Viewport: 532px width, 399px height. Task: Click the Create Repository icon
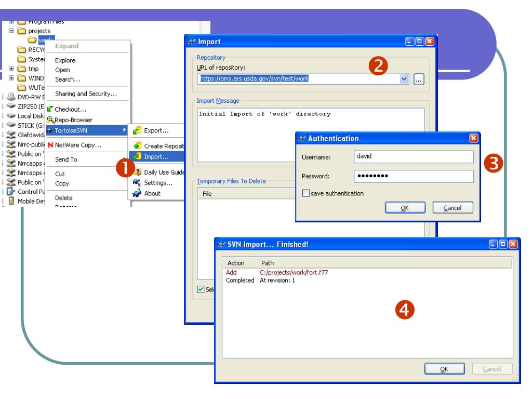pyautogui.click(x=137, y=145)
